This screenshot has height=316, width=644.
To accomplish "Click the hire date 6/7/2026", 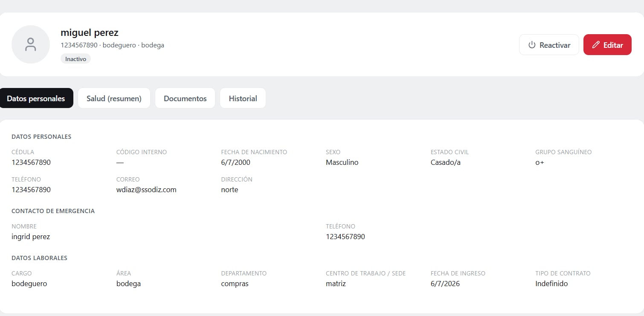I will (x=445, y=284).
